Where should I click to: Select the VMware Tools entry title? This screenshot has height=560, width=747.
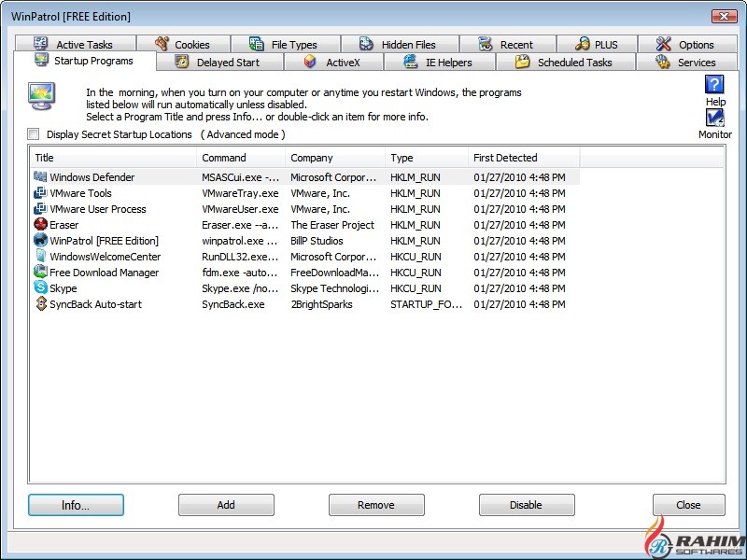80,193
